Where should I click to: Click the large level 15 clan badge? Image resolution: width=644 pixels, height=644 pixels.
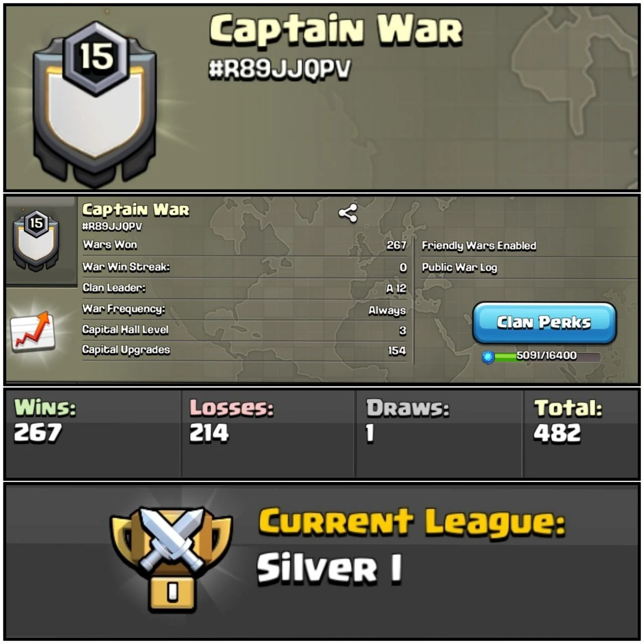(95, 102)
